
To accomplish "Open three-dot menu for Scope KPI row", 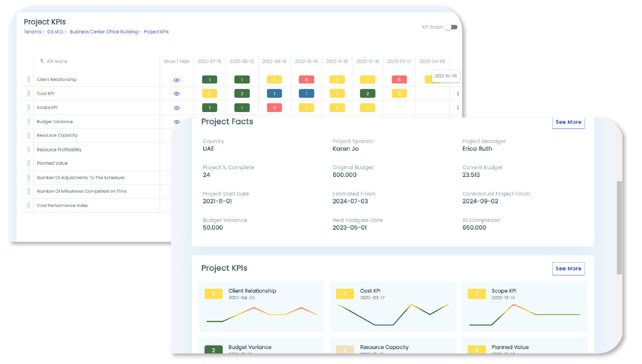I will click(458, 108).
